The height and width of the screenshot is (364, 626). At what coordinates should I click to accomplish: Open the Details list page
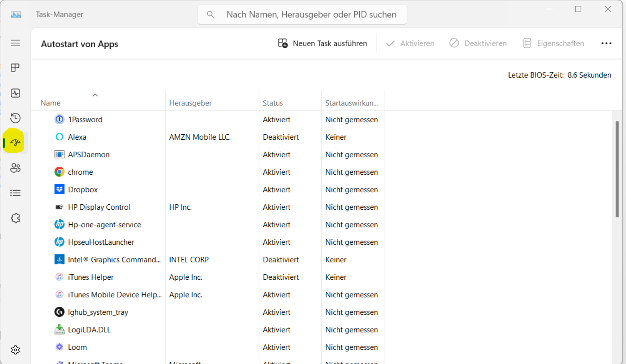(x=15, y=193)
